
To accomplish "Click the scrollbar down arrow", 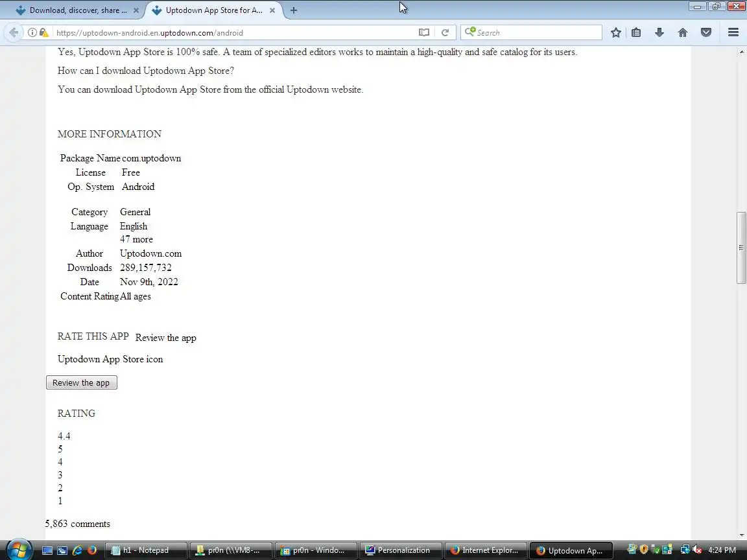I will [741, 535].
